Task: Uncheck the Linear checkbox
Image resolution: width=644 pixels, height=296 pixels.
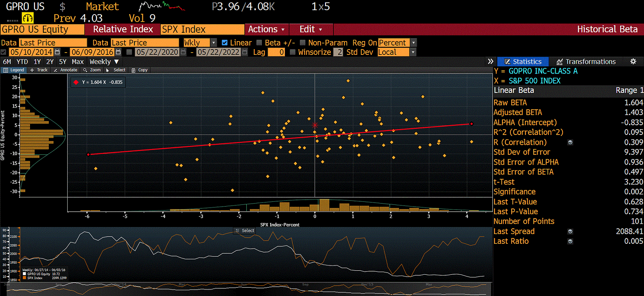Action: (225, 43)
